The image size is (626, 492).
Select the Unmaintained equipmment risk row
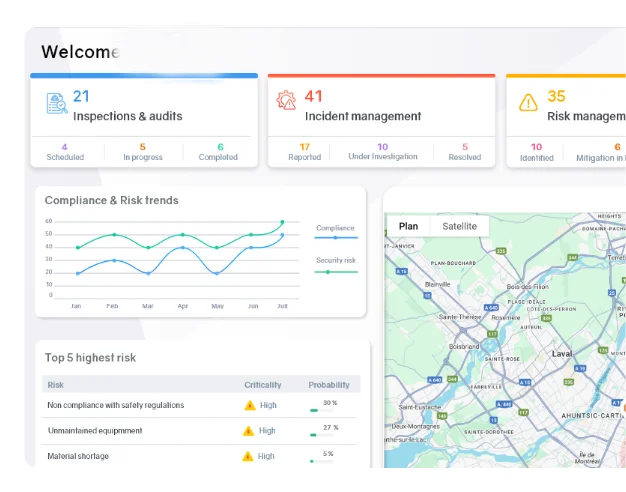coord(199,431)
